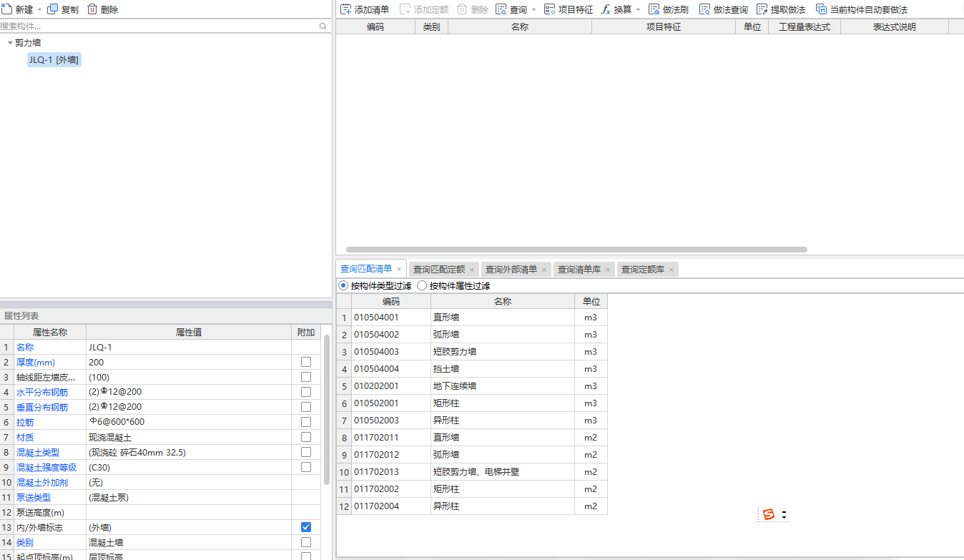The height and width of the screenshot is (560, 964).
Task: Click the 删除 trash icon in the component list toolbar
Action: (92, 9)
